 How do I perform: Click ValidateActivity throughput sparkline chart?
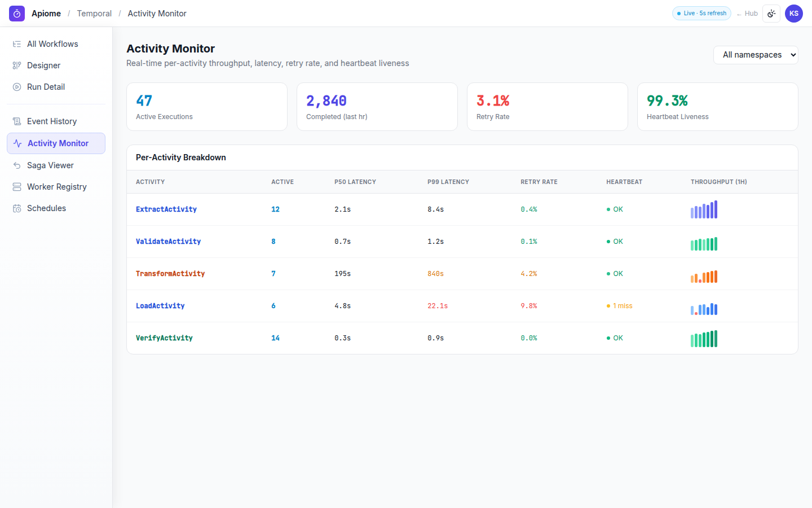point(704,244)
